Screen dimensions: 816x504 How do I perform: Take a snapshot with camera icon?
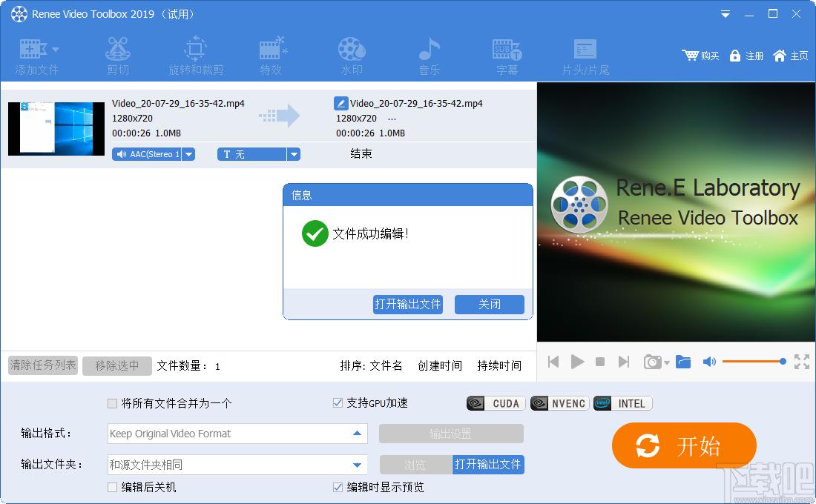click(x=652, y=362)
